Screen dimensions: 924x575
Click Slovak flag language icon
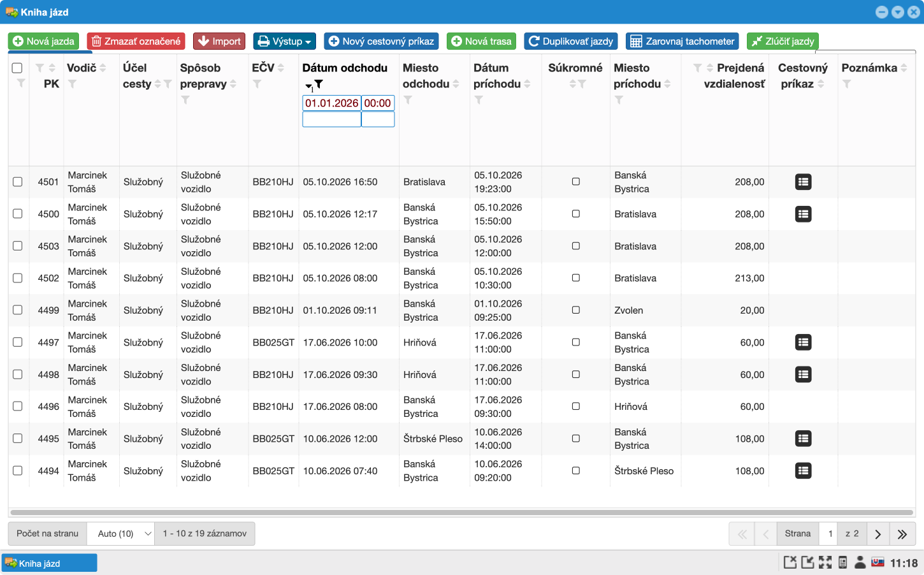click(x=877, y=562)
